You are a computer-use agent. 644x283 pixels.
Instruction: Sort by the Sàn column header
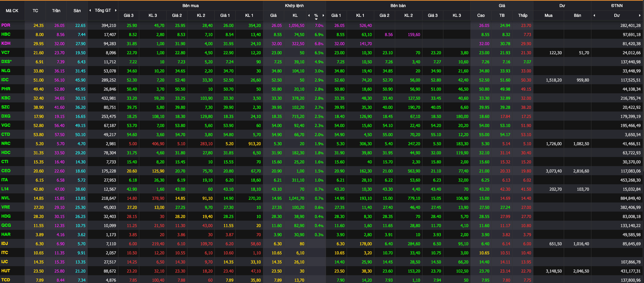pyautogui.click(x=77, y=11)
